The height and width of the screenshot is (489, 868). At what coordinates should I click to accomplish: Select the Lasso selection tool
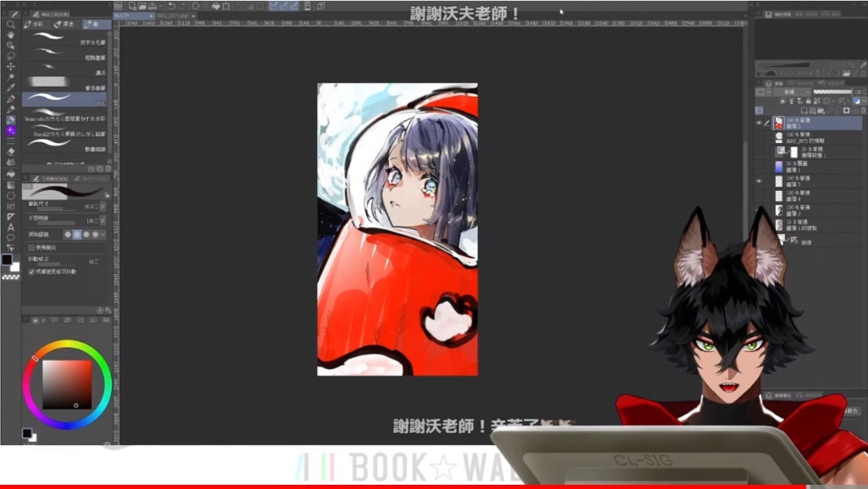tap(10, 56)
